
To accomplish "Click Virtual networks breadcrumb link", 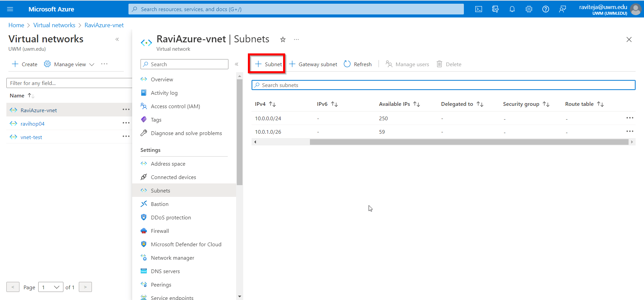I will coord(54,25).
